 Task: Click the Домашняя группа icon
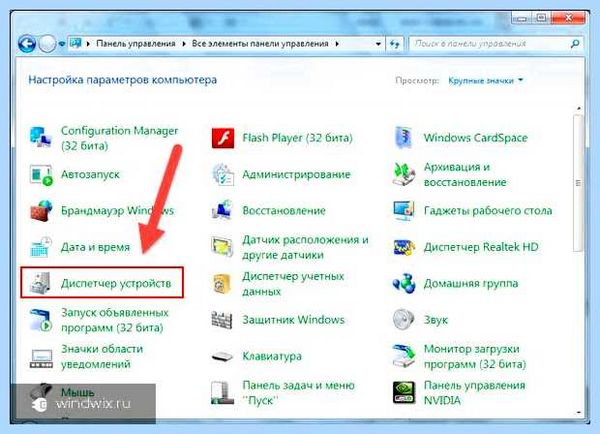coord(404,284)
